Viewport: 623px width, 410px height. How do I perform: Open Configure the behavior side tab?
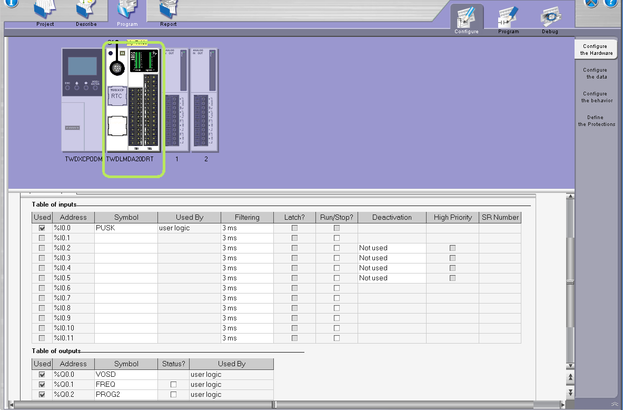pos(596,97)
